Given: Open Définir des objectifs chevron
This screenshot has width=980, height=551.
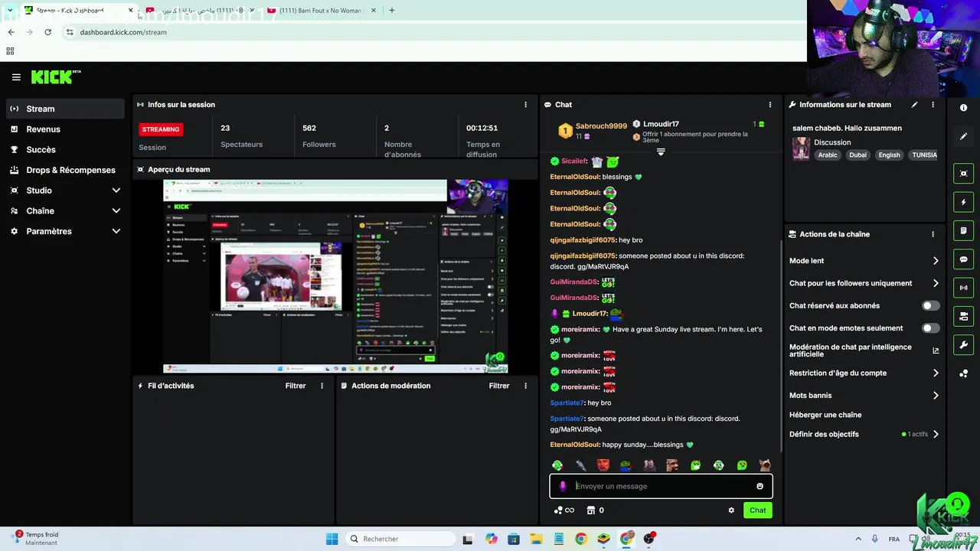Looking at the screenshot, I should [x=936, y=434].
